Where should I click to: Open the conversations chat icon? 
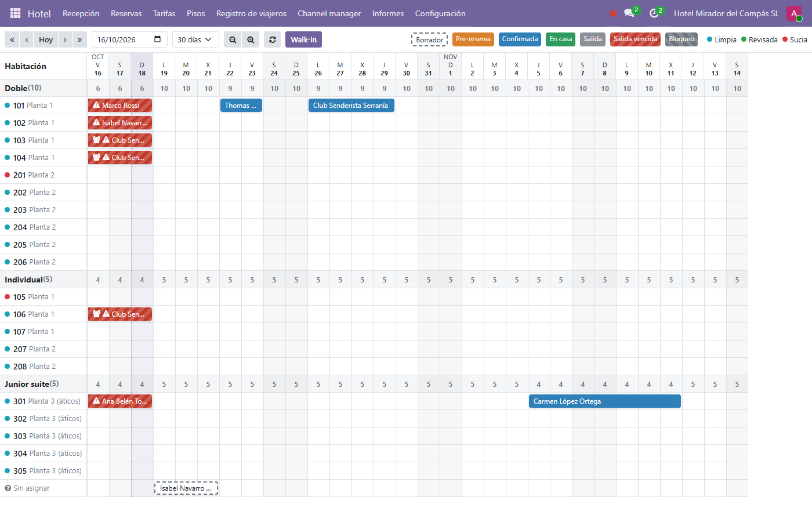629,13
